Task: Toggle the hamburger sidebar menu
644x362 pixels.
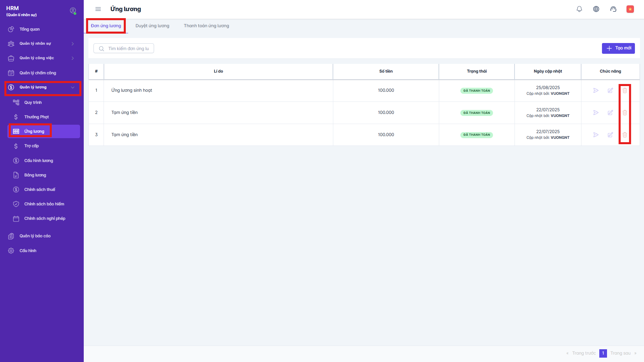Action: coord(98,9)
